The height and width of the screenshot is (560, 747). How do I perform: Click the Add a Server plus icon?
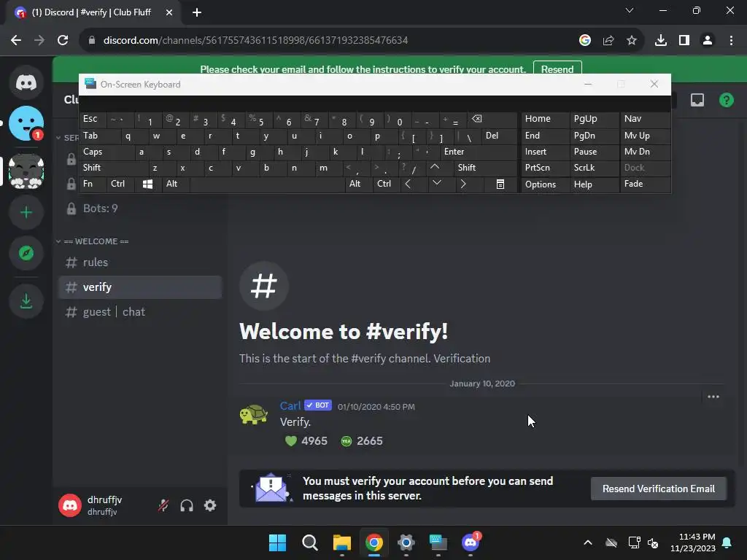click(x=26, y=212)
